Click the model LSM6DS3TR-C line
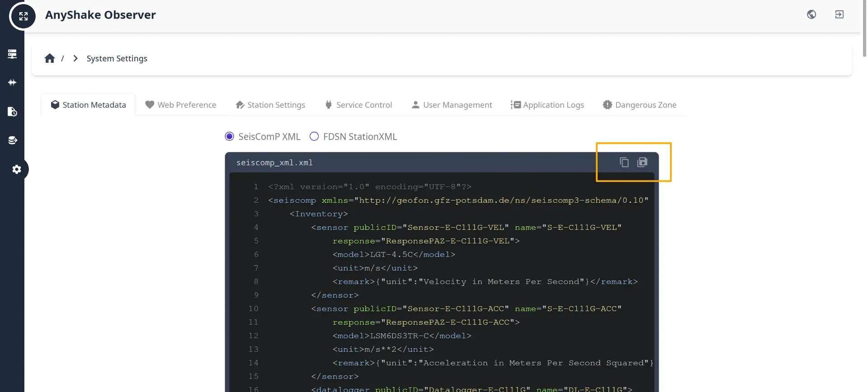This screenshot has width=868, height=392. [402, 336]
